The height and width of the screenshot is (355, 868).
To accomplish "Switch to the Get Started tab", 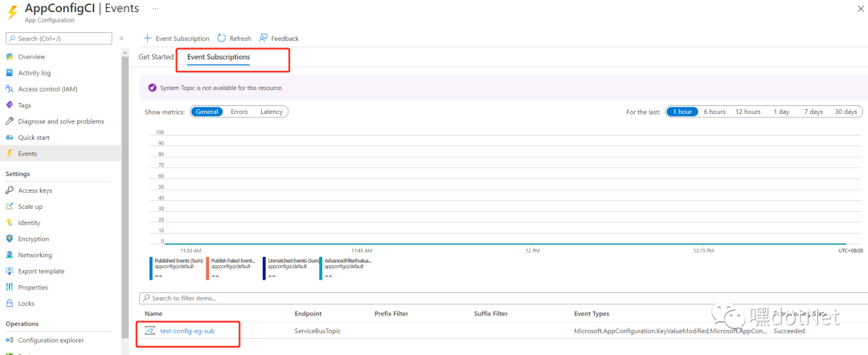I will (156, 57).
